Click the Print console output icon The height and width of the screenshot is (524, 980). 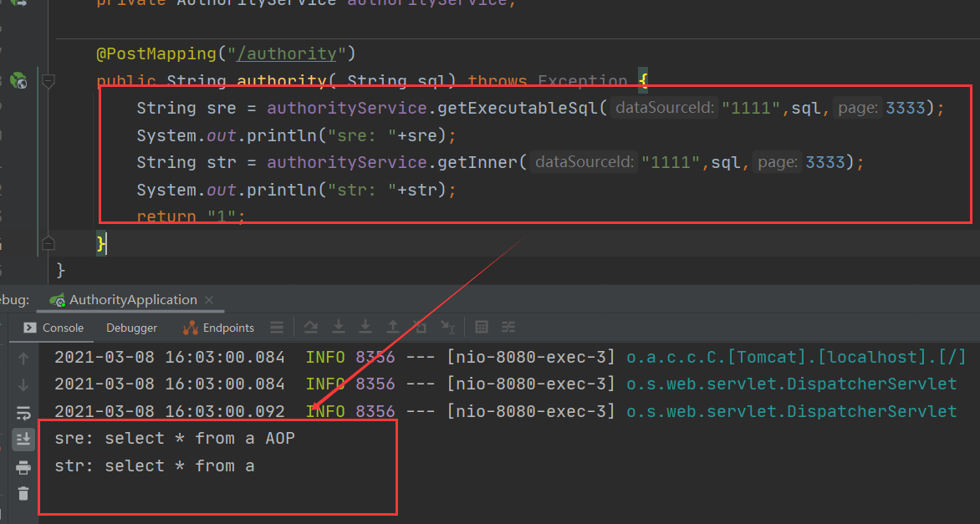pyautogui.click(x=23, y=466)
